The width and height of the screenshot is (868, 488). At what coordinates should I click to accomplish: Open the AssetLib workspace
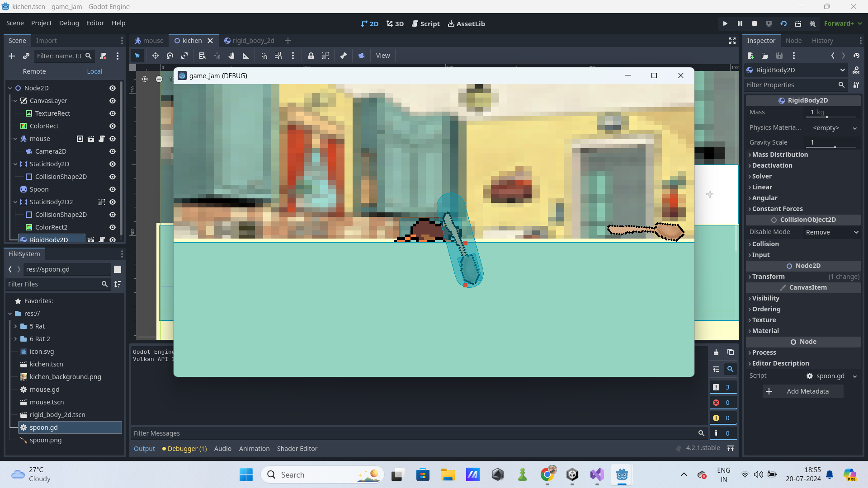click(x=466, y=23)
